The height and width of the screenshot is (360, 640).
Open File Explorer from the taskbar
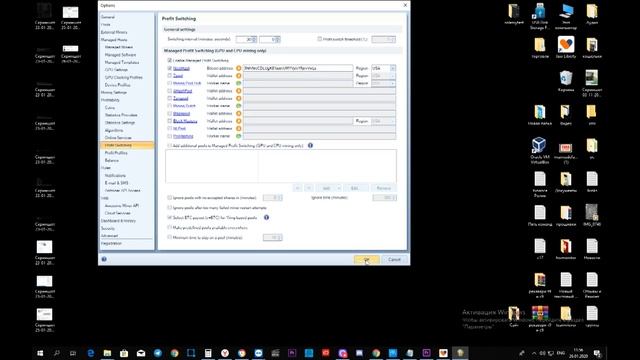[107, 353]
